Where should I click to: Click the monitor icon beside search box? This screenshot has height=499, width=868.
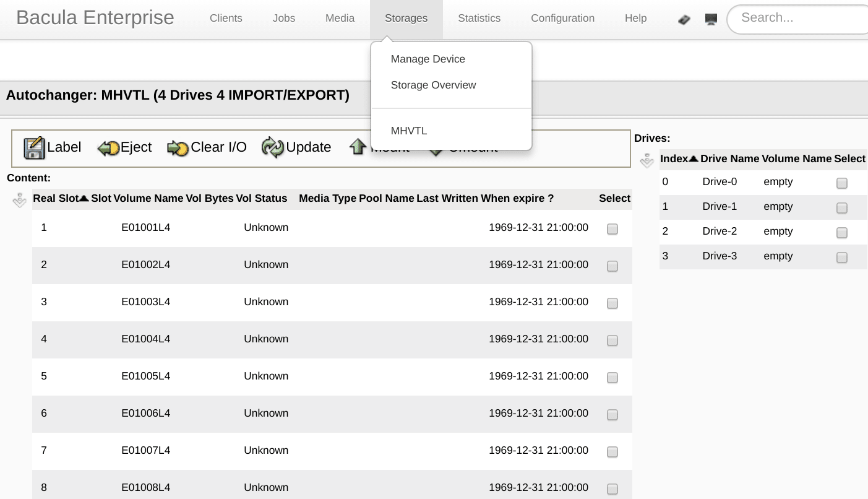click(711, 19)
